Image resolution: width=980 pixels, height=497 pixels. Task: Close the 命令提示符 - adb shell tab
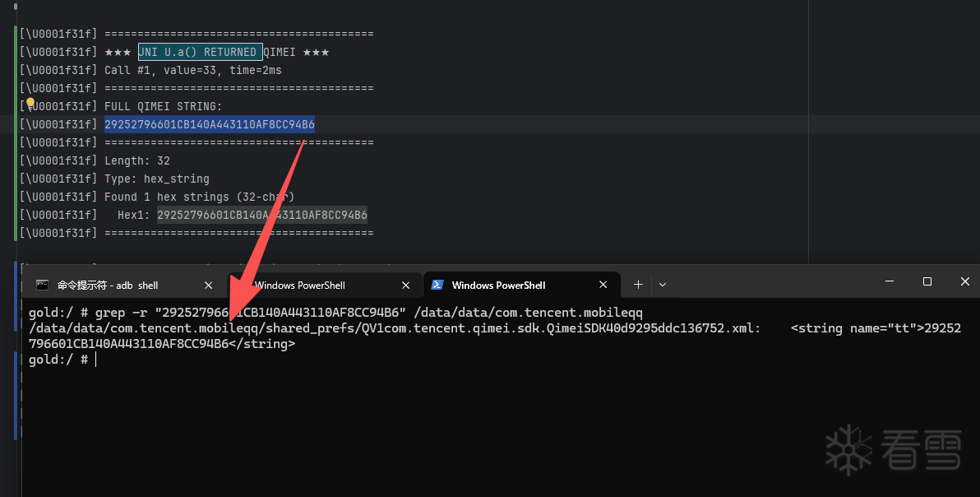(x=209, y=285)
